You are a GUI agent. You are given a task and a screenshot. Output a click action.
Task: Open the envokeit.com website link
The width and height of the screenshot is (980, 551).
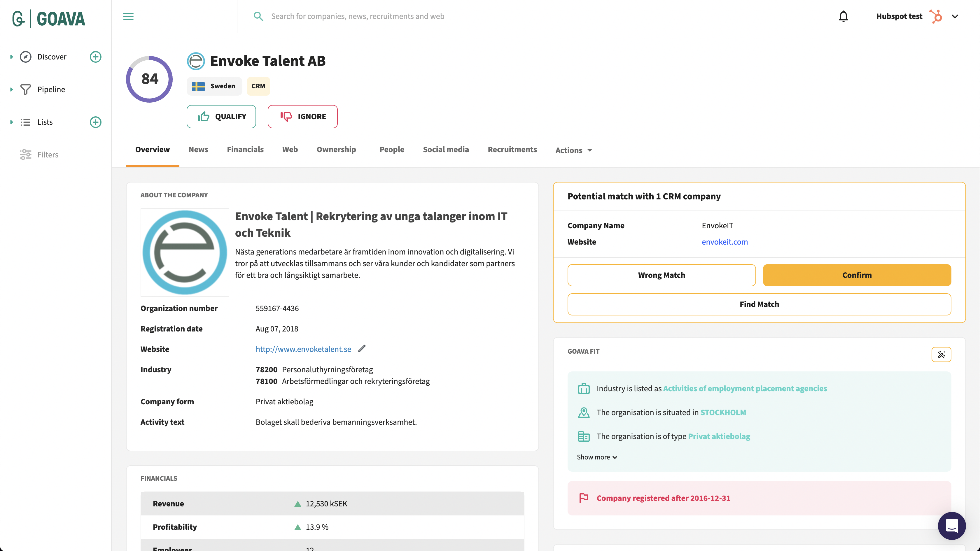point(724,241)
